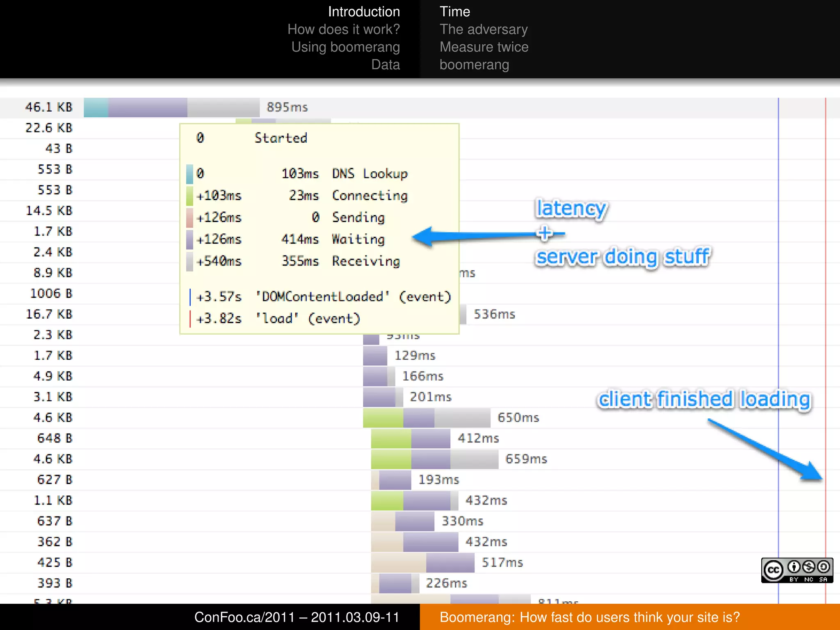Select the 'Data' section in header
The width and height of the screenshot is (840, 630).
tap(385, 65)
